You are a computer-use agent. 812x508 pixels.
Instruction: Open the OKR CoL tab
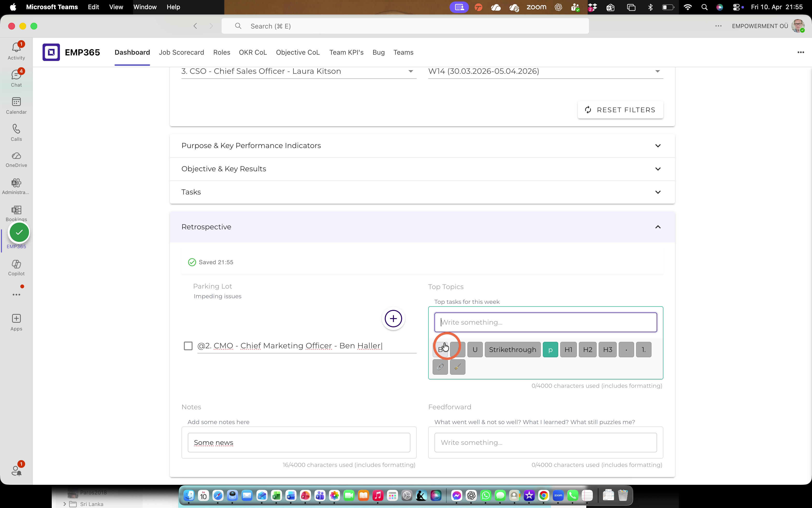coord(253,52)
